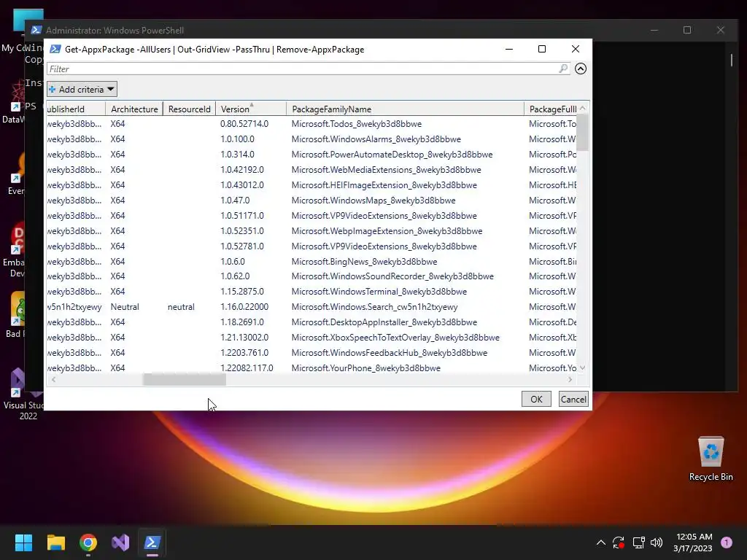Image resolution: width=747 pixels, height=560 pixels.
Task: Open the network tray icon
Action: 638,542
